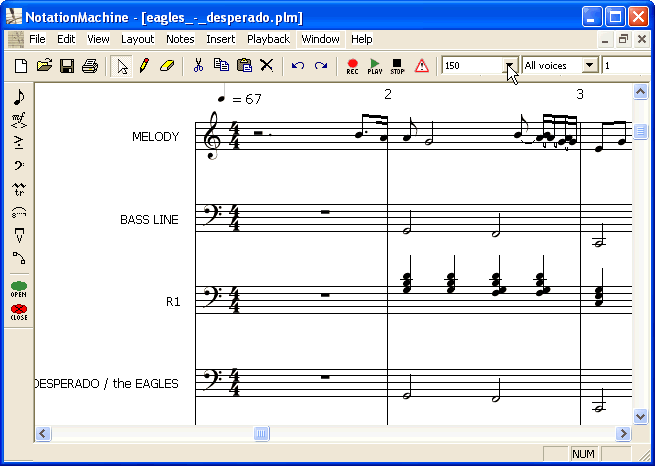
Task: Open the Edit menu
Action: pos(66,39)
